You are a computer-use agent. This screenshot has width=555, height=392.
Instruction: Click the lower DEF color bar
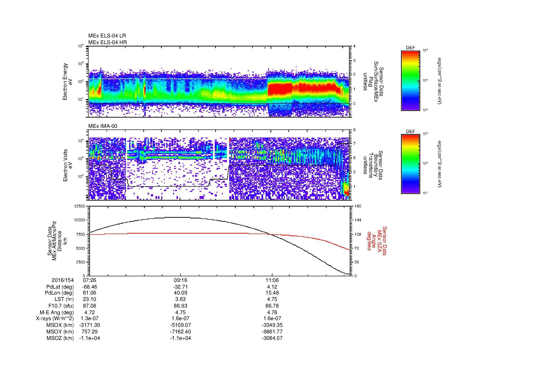pos(410,164)
